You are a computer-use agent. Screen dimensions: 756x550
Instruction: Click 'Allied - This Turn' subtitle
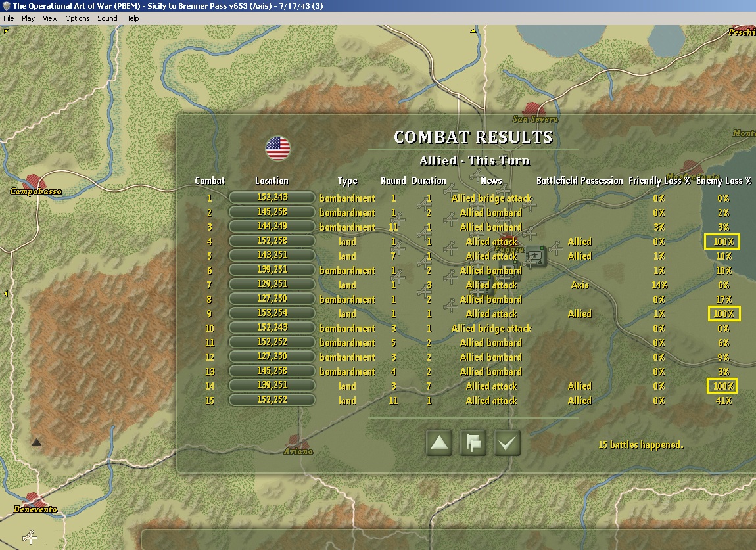475,160
